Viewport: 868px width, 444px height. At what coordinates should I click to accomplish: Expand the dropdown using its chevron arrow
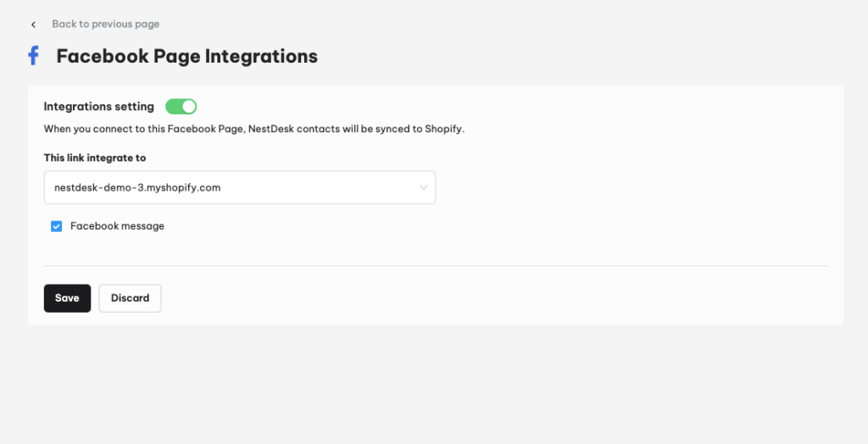[424, 187]
